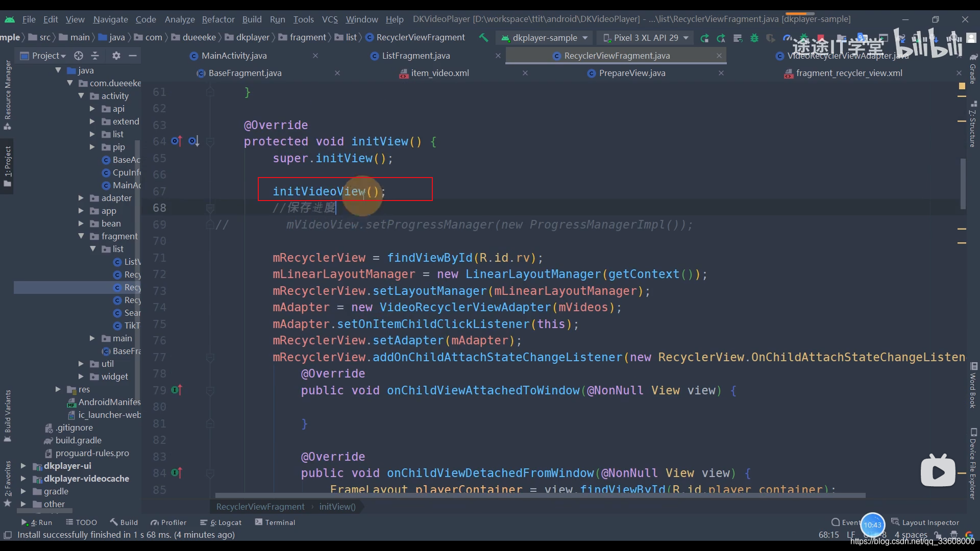
Task: Open the Z: Structure tool window
Action: click(x=973, y=124)
